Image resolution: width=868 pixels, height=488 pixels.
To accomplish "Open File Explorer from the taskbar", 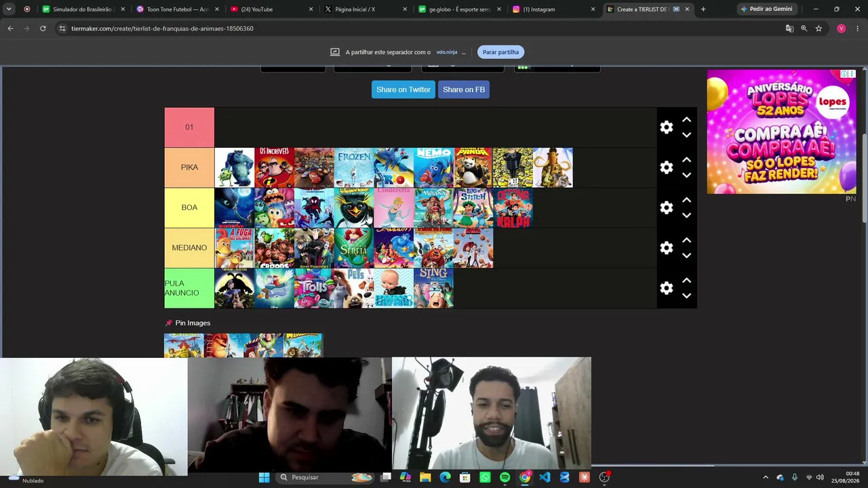I will pyautogui.click(x=425, y=477).
